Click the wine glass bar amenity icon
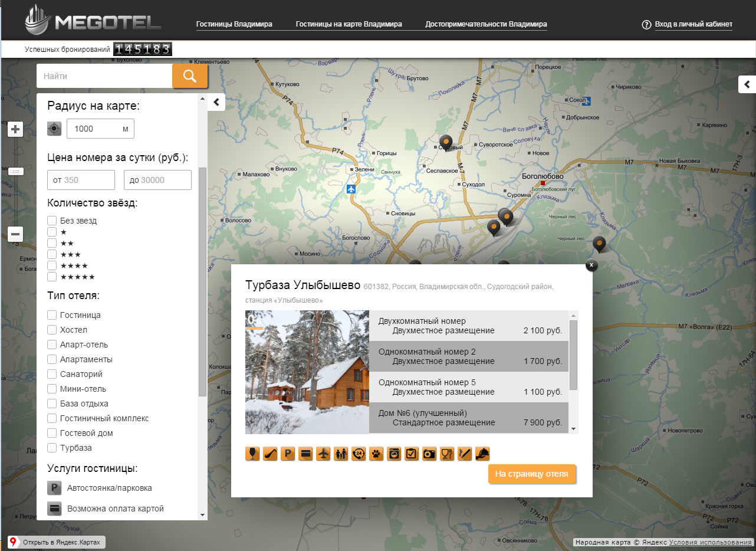Screen dimensions: 756x551 point(252,454)
